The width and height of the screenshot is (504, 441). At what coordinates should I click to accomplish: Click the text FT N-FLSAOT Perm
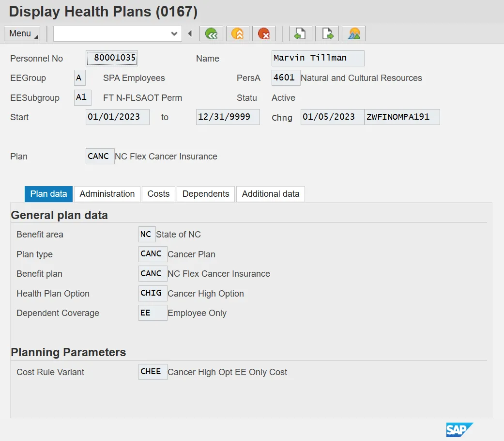coord(143,98)
